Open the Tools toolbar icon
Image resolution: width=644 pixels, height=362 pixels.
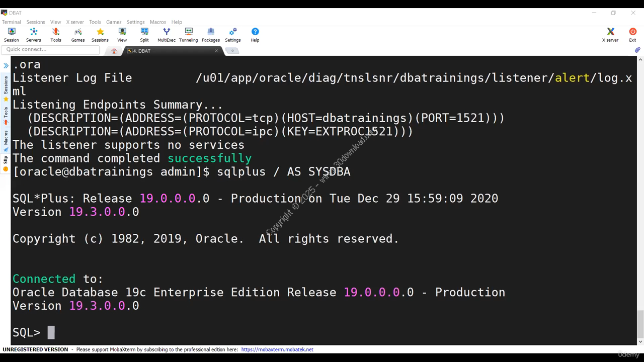[x=56, y=35]
